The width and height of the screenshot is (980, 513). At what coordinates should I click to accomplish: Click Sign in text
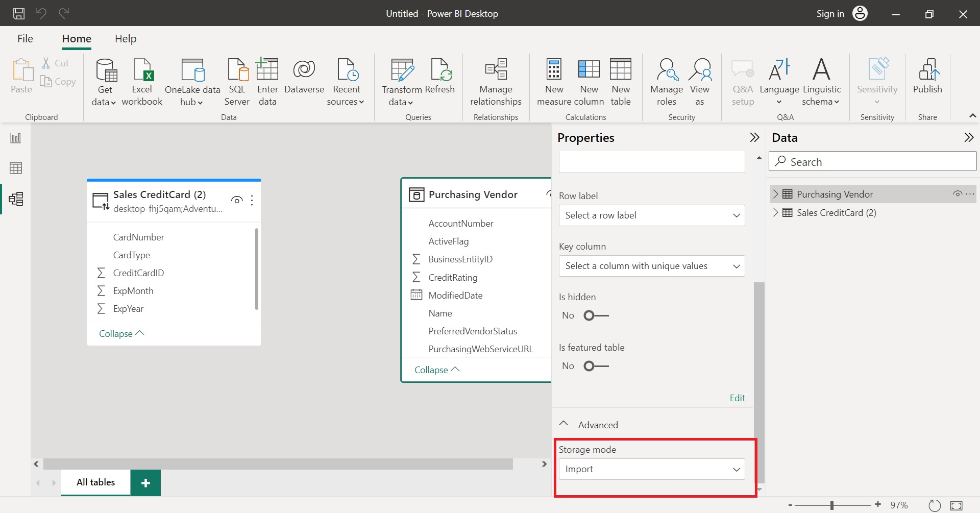coord(830,14)
